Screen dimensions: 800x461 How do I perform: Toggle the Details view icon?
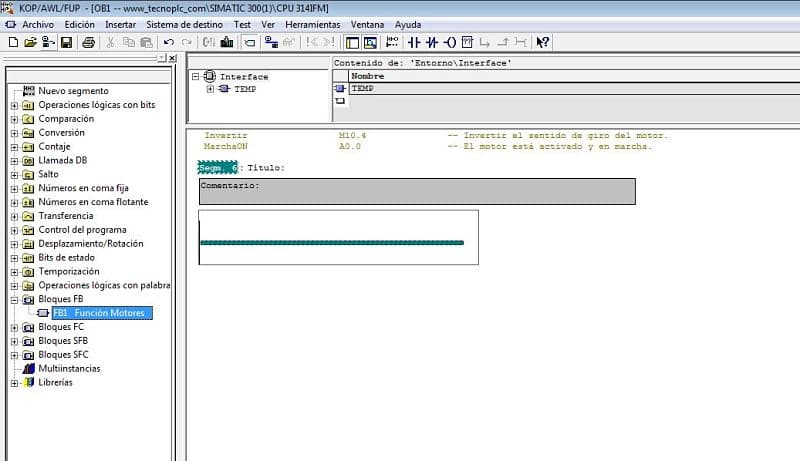click(x=370, y=42)
